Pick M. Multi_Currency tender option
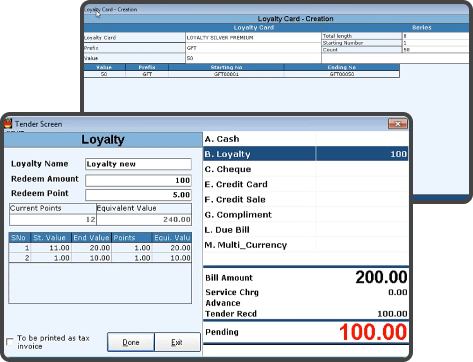 click(x=306, y=245)
